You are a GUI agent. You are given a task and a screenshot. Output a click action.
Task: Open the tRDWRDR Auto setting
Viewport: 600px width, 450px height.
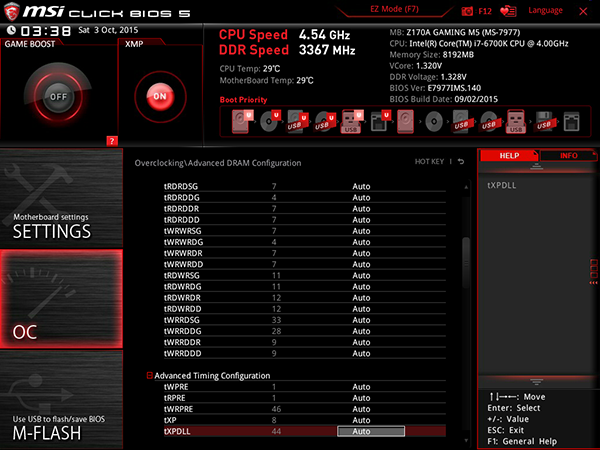[361, 298]
